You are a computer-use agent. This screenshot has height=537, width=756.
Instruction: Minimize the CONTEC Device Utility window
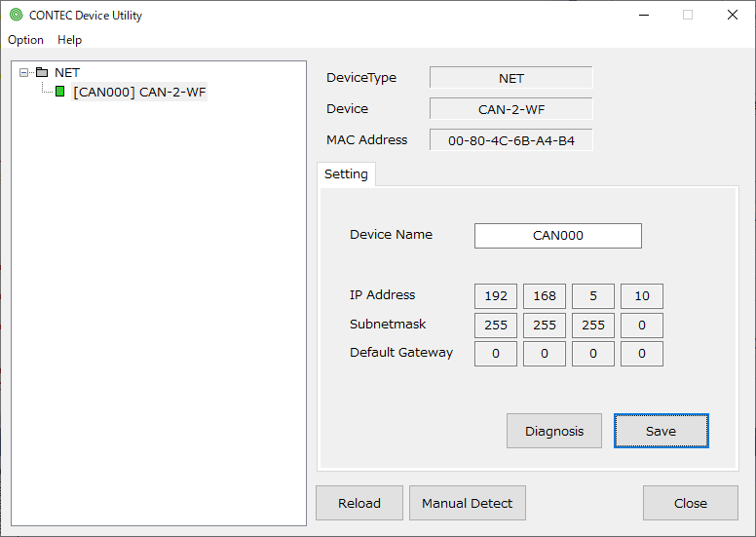643,16
